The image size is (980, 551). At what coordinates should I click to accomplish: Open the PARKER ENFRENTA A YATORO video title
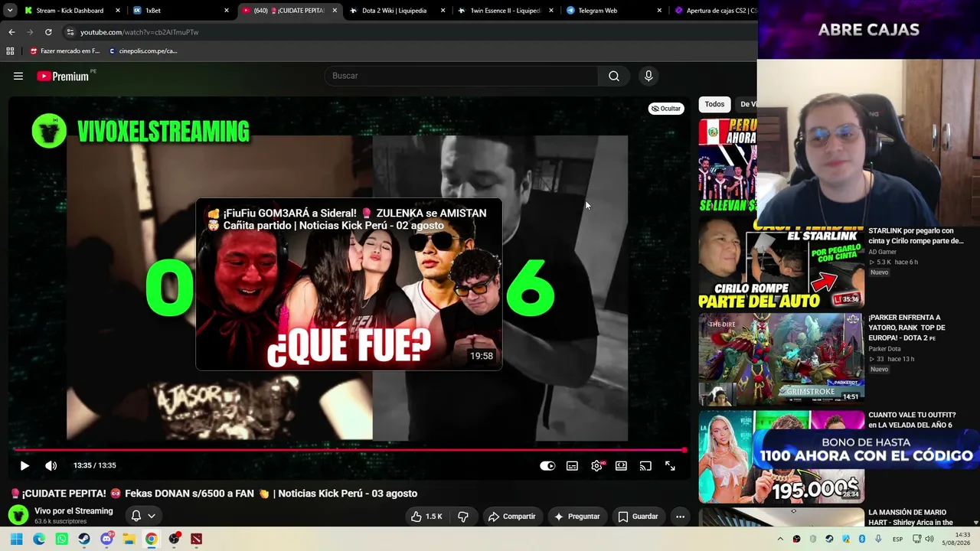(906, 328)
